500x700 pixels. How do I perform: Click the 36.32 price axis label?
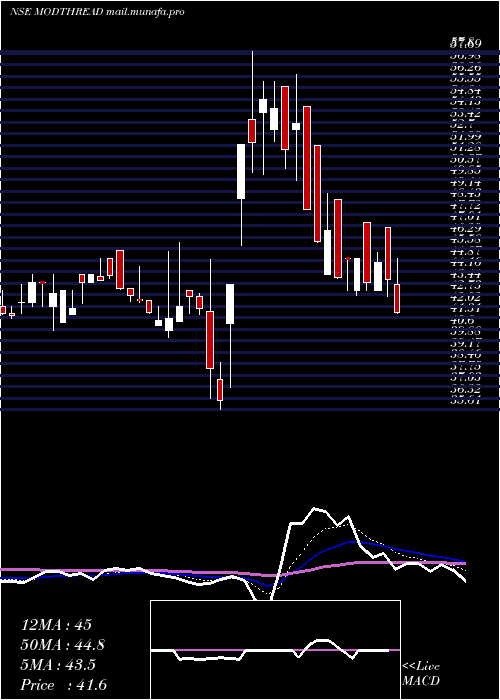pyautogui.click(x=466, y=390)
